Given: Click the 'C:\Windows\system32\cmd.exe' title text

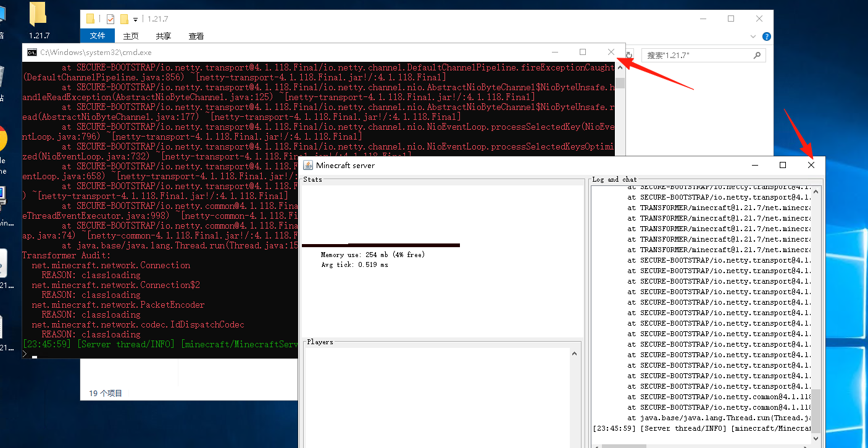Looking at the screenshot, I should (96, 53).
